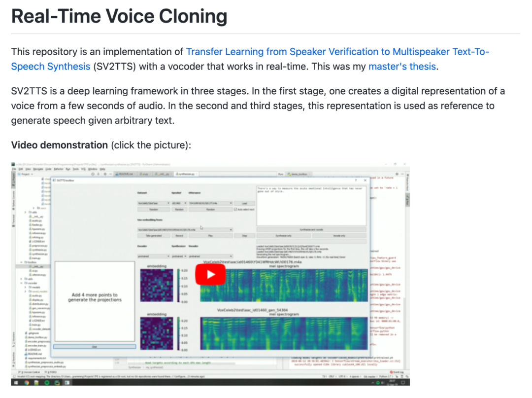532x398 pixels.
Task: Click the Real-Time Voice Cloning heading
Action: click(119, 16)
